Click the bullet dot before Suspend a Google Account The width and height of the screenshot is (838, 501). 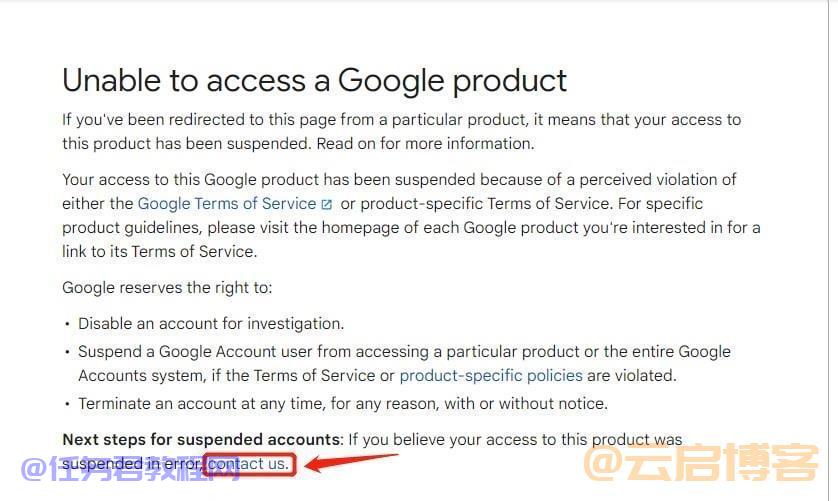(x=67, y=352)
